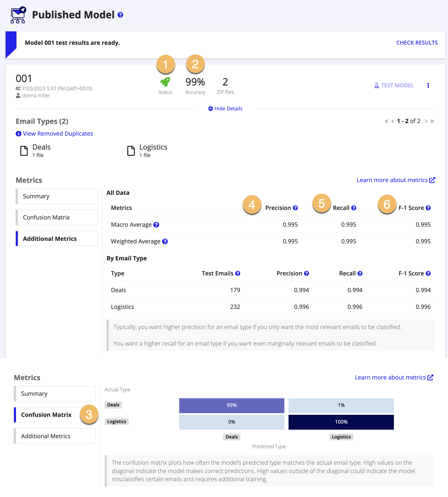This screenshot has width=448, height=497.
Task: Click the 1% Deals-Logistics matrix cell
Action: [341, 405]
